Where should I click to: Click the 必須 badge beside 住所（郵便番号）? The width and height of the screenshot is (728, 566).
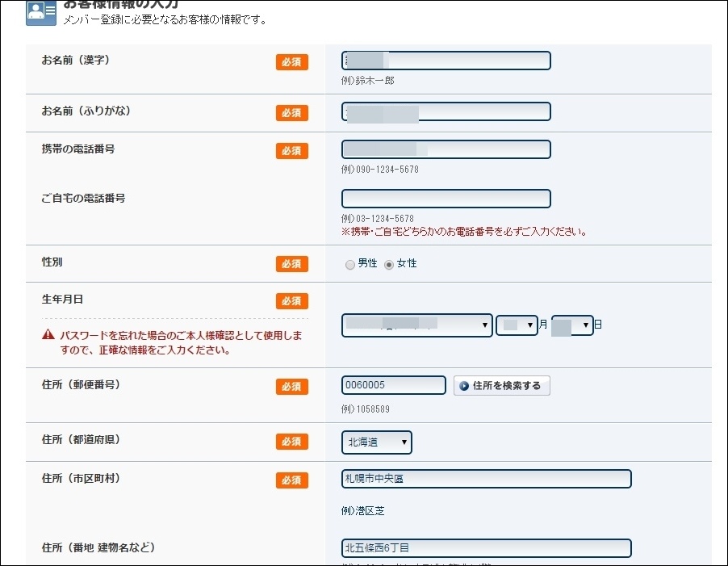(291, 387)
